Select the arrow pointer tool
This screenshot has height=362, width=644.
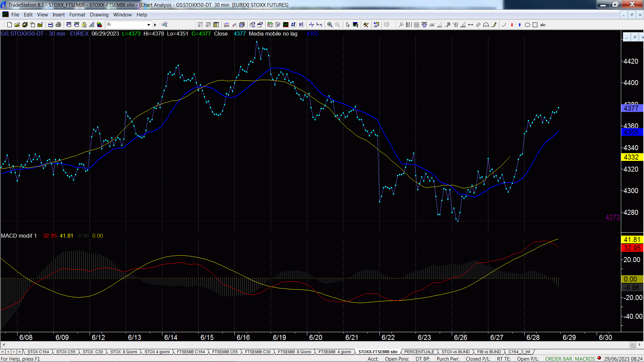click(x=348, y=25)
